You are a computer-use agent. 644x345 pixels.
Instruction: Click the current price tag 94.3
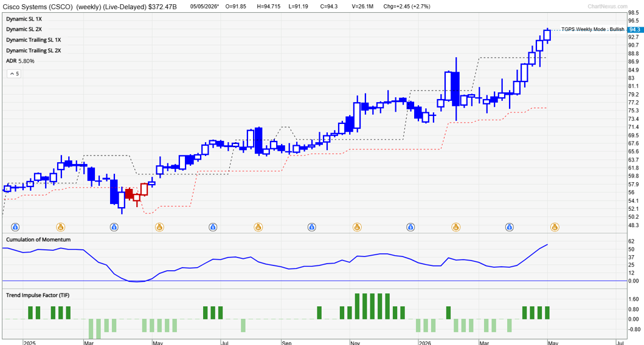[x=634, y=30]
